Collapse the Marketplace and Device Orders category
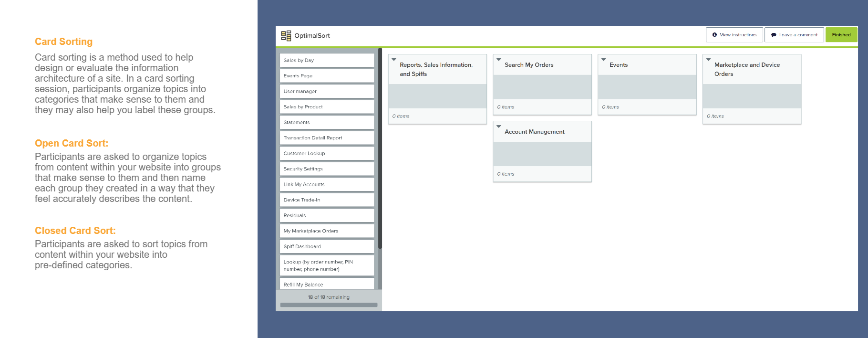Viewport: 868px width, 338px height. coord(709,60)
